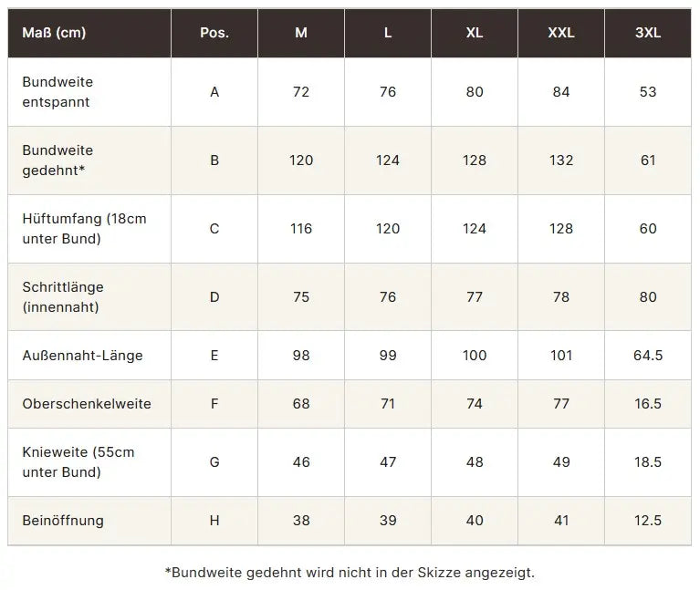Select the value 132 in XXL column
This screenshot has height=590, width=700.
(x=561, y=160)
